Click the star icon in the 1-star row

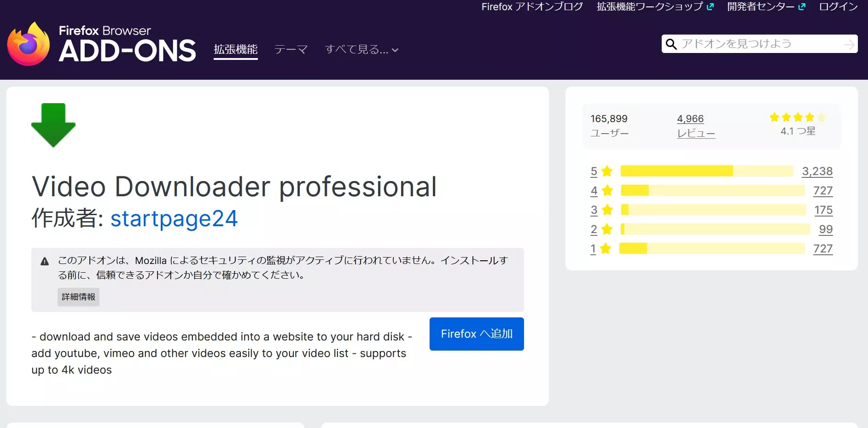pyautogui.click(x=606, y=249)
